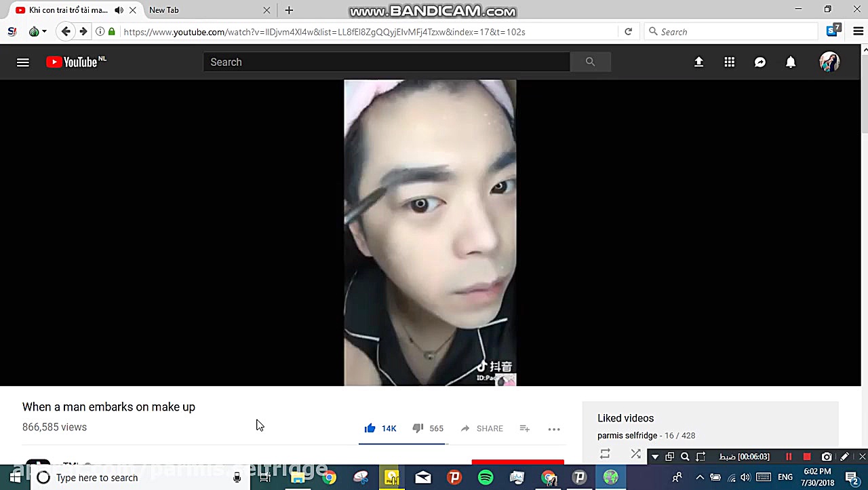Open the three-dot more actions menu
Screen dimensions: 868x490
click(554, 429)
